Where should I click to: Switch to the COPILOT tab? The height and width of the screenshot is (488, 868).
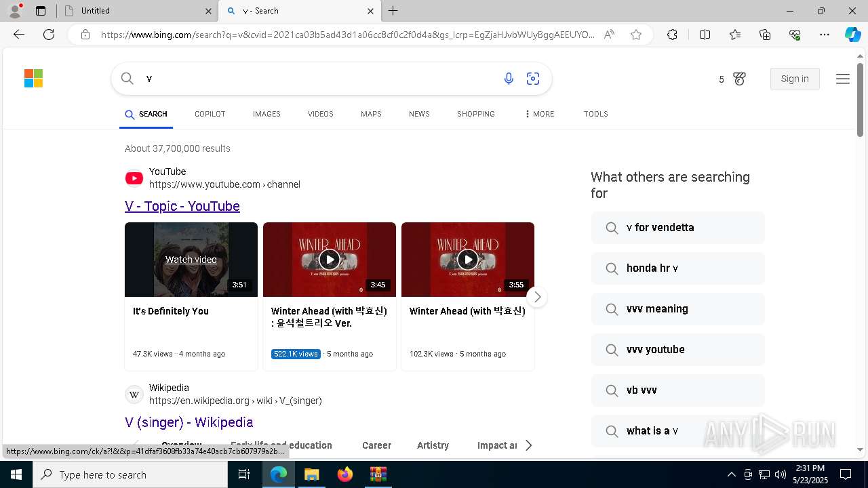click(210, 114)
